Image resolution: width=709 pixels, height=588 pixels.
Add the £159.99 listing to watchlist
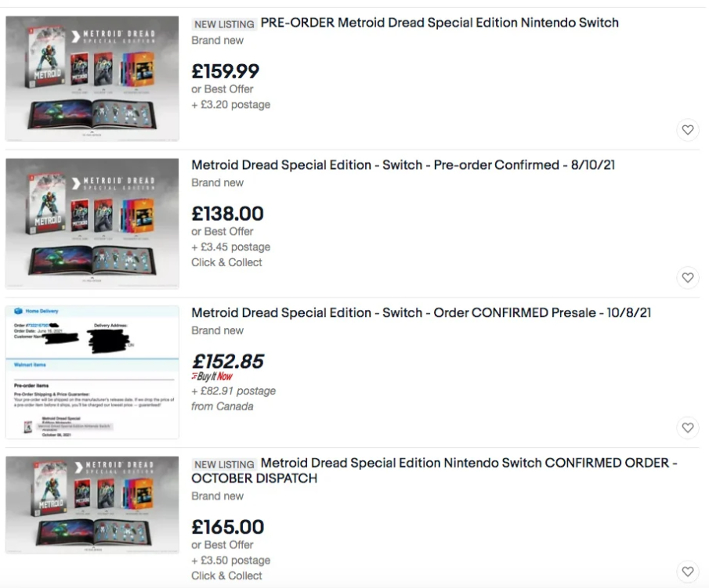(x=687, y=130)
